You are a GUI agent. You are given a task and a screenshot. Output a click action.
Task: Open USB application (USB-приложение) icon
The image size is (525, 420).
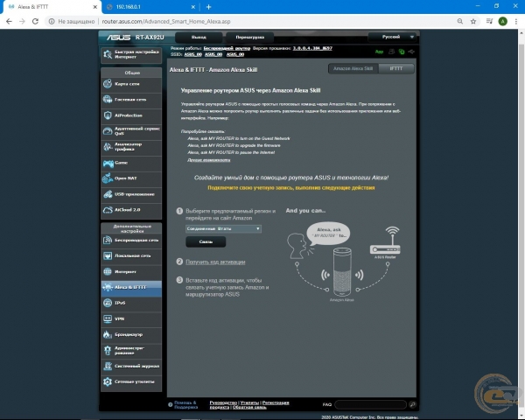click(108, 194)
